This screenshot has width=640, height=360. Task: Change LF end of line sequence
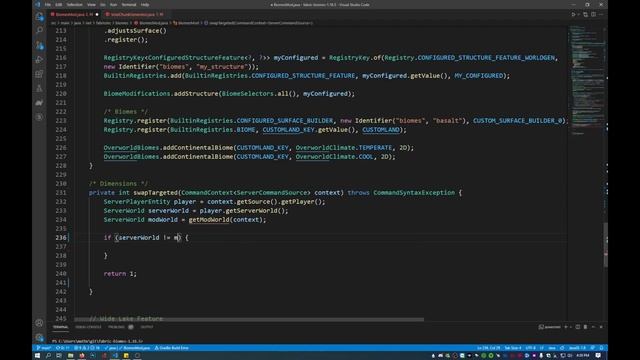[542, 348]
